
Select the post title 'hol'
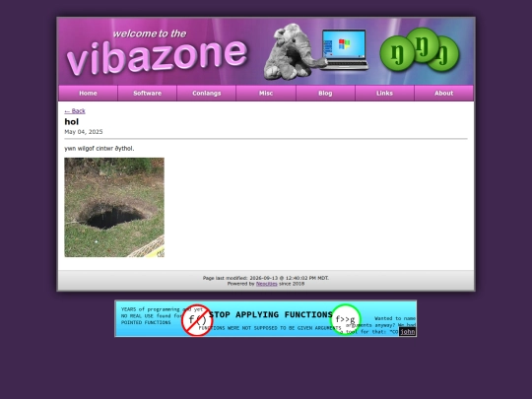pyautogui.click(x=72, y=122)
